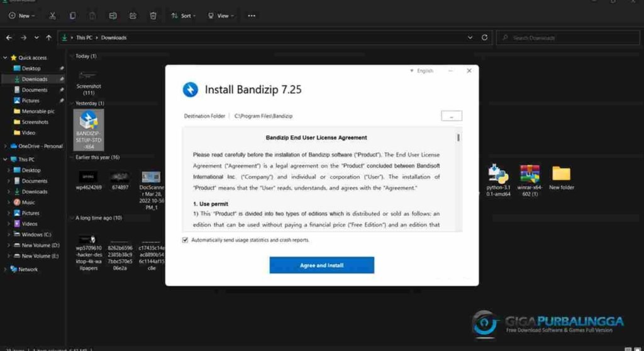The height and width of the screenshot is (351, 644).
Task: Select Downloads under Quick access
Action: [35, 79]
